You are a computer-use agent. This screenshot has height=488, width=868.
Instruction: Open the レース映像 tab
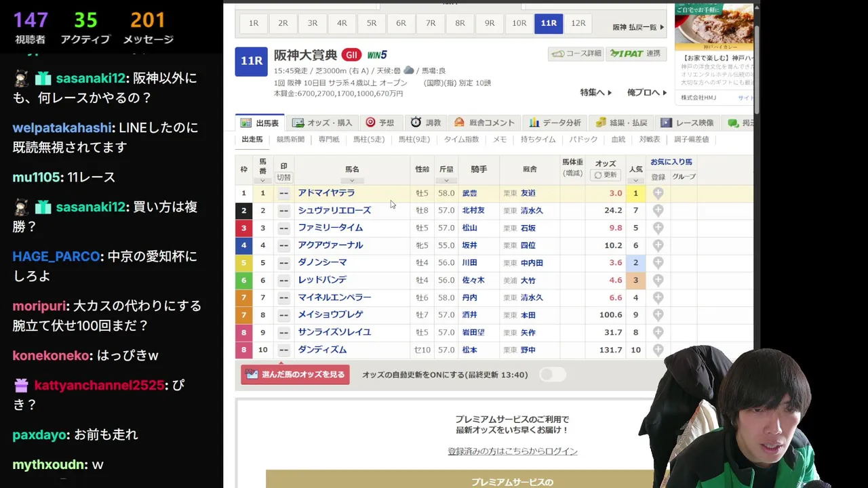[x=688, y=123]
